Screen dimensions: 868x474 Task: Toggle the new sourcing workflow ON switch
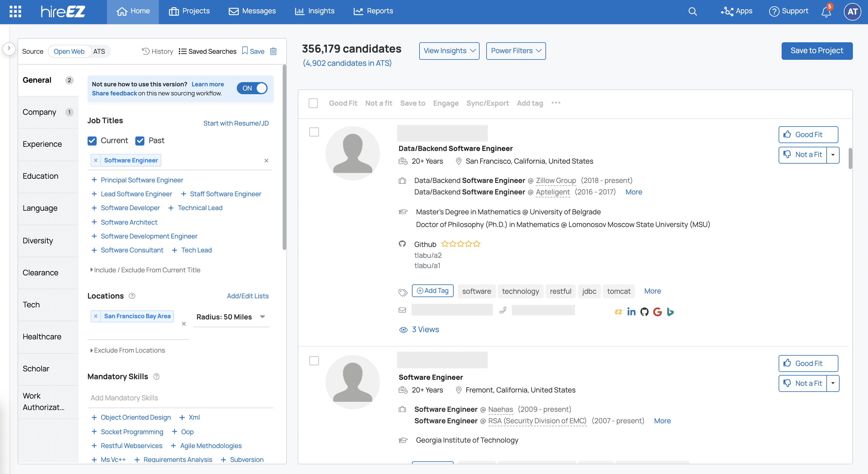click(x=253, y=88)
